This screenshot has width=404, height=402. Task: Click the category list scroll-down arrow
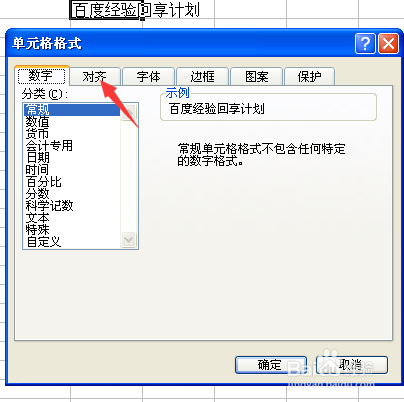click(x=128, y=240)
